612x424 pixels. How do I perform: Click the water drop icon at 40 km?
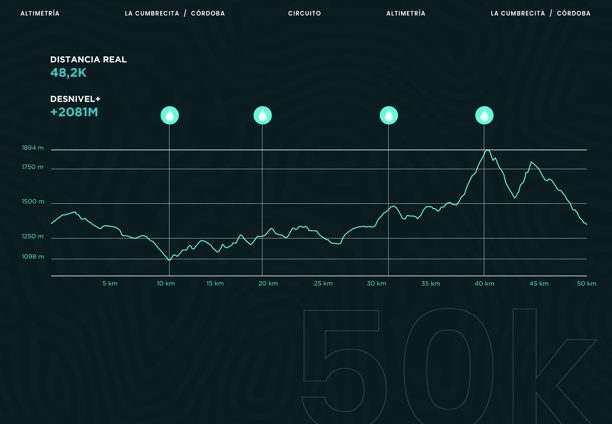[x=484, y=116]
